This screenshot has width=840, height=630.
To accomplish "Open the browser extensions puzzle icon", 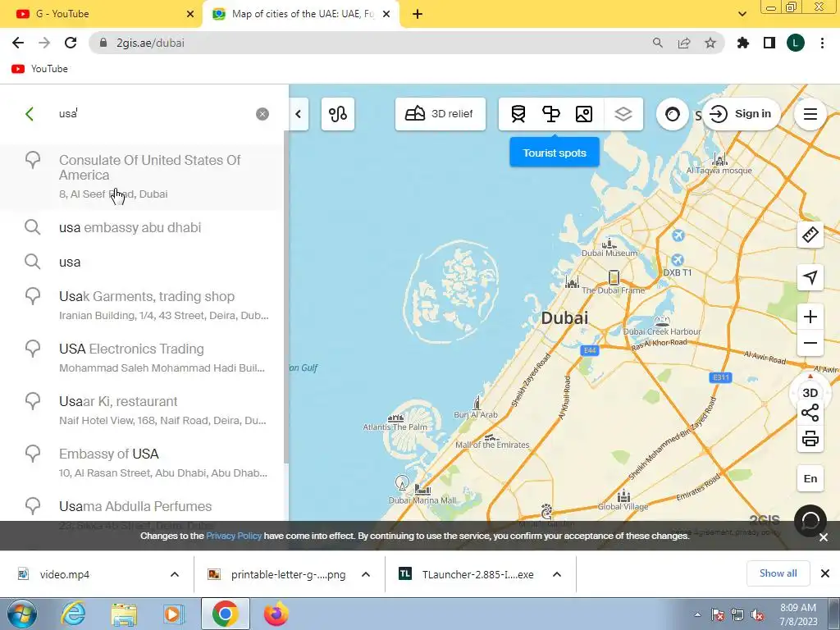I will (742, 43).
